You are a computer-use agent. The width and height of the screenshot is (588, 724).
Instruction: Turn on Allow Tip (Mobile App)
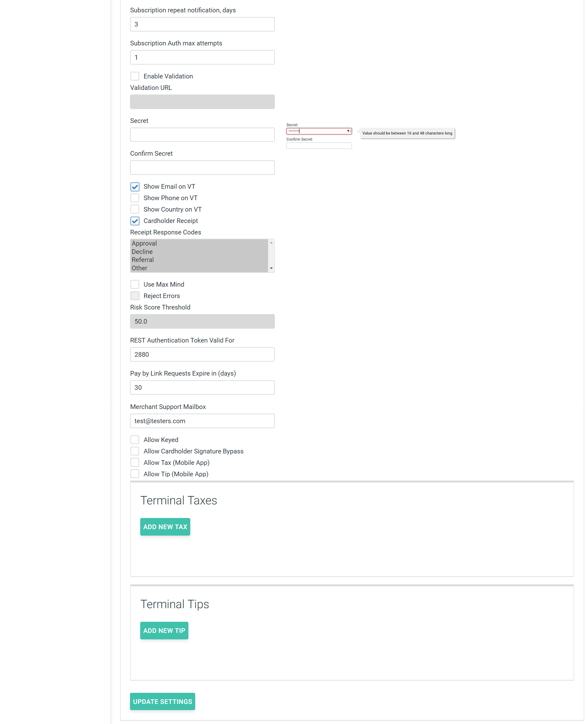click(135, 474)
